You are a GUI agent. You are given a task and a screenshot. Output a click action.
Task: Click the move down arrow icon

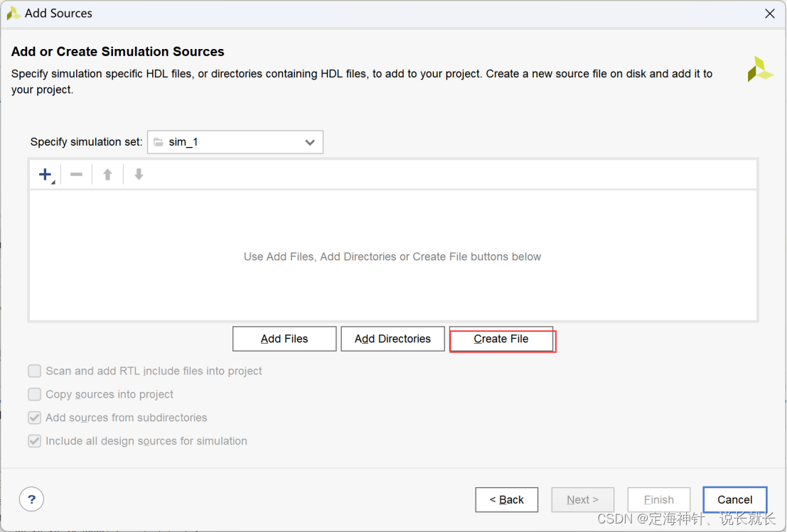tap(139, 175)
